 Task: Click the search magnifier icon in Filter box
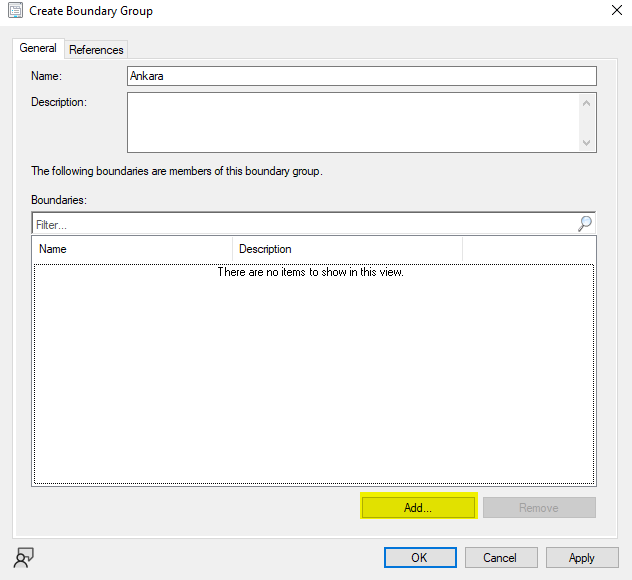point(585,224)
